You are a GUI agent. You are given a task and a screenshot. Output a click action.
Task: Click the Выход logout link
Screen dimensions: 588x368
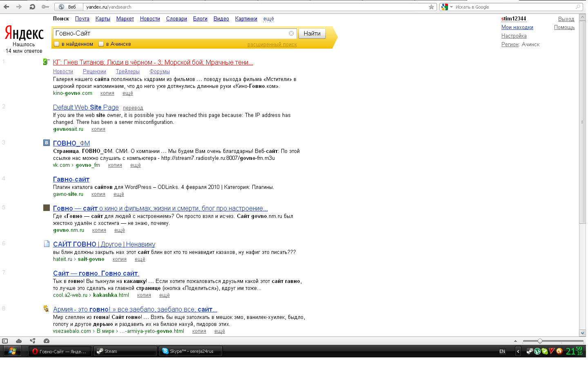(x=566, y=19)
